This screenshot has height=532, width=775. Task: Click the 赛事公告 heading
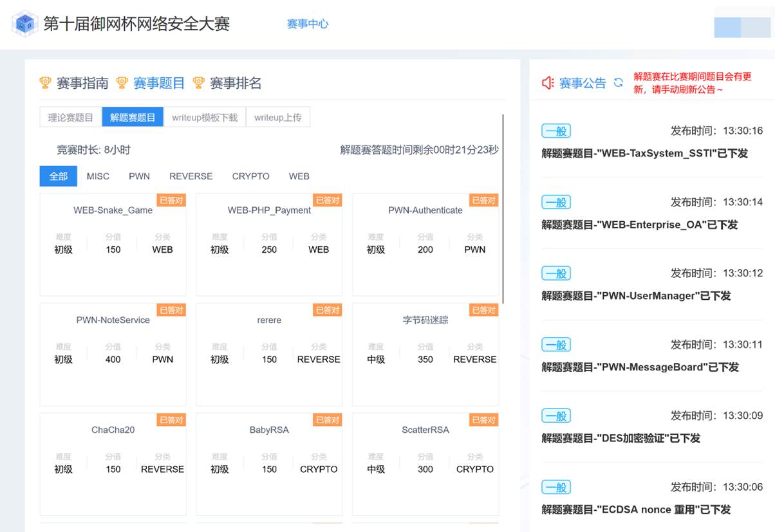click(583, 83)
